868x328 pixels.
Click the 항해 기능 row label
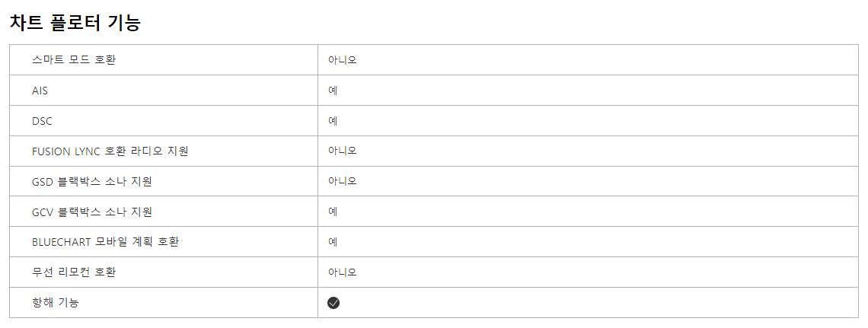coord(55,303)
